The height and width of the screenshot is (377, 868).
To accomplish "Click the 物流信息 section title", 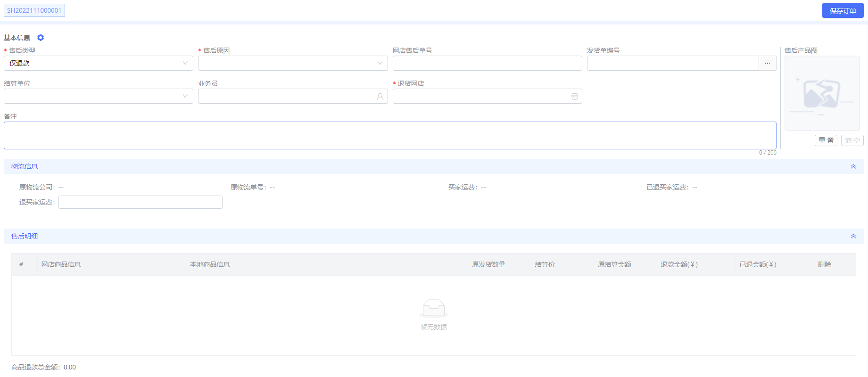I will coord(25,166).
